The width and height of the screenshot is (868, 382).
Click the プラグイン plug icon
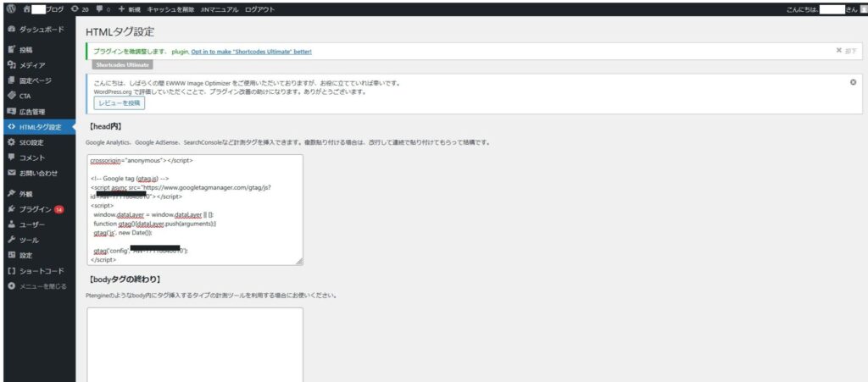pos(12,209)
